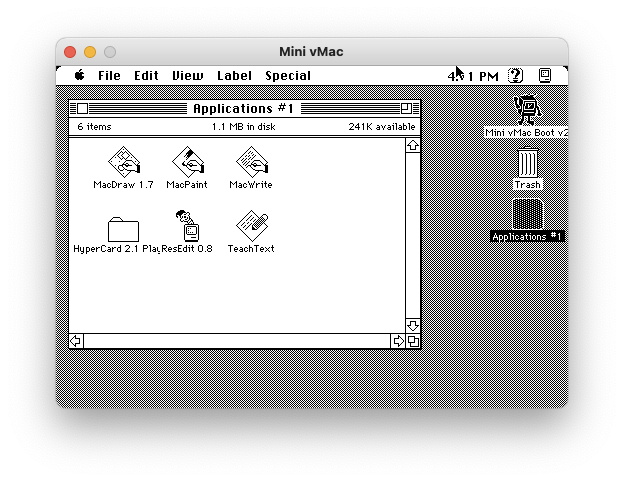The width and height of the screenshot is (624, 482).
Task: Click the Trash icon on the desktop
Action: (x=528, y=162)
